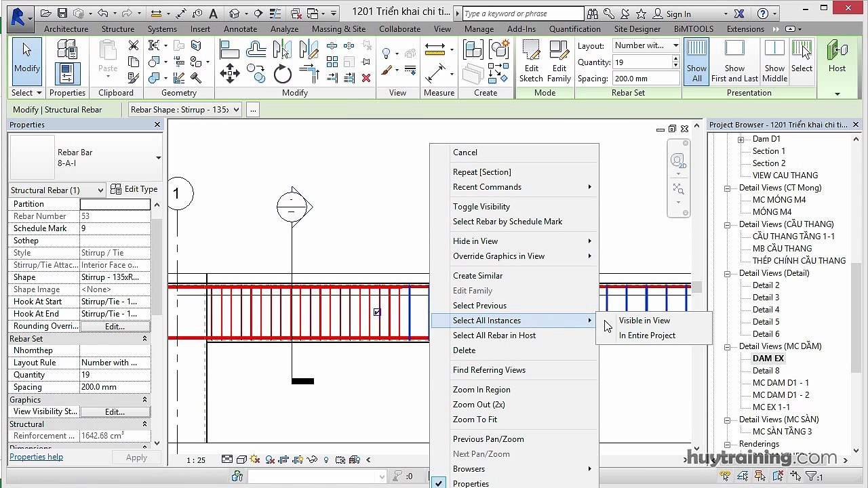
Task: Open the Structure ribbon tab
Action: (118, 29)
